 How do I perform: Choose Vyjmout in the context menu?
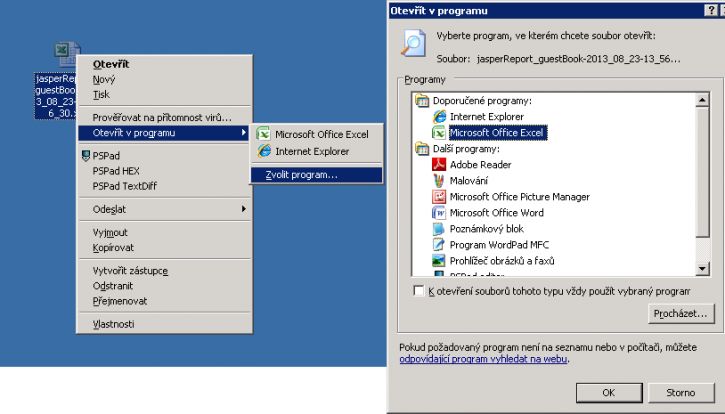click(x=164, y=232)
